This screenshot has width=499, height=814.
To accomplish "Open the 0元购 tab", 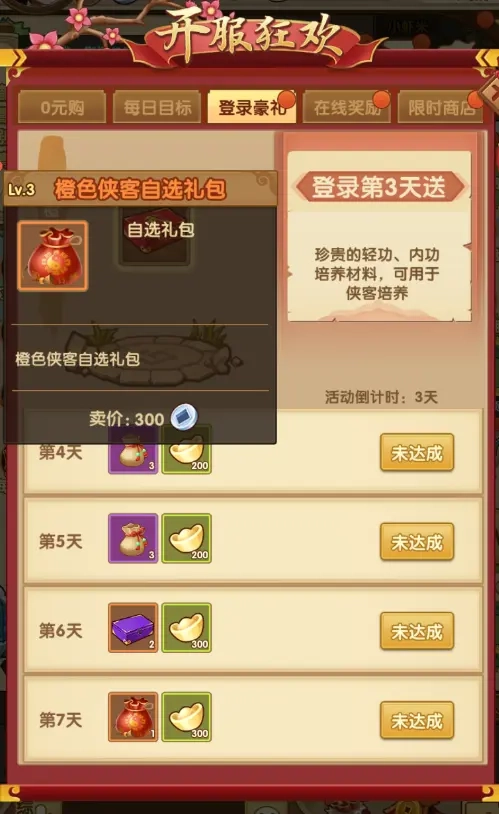I will (x=62, y=107).
